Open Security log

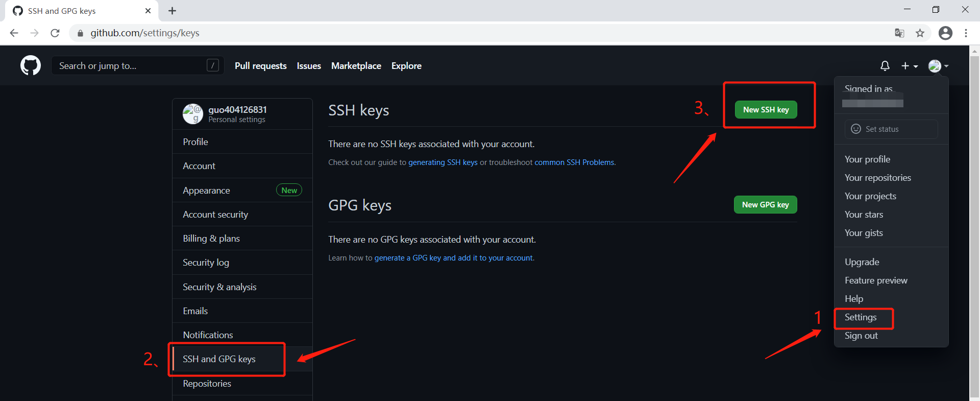(242, 263)
